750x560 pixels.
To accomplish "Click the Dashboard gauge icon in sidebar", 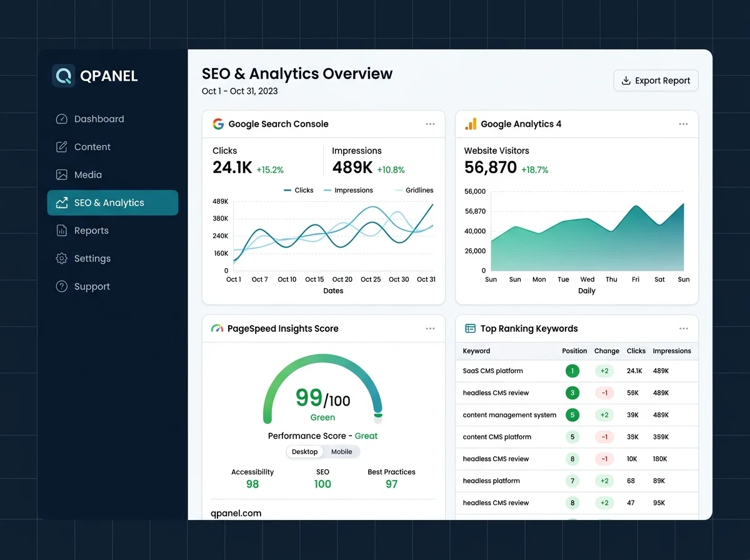I will [61, 119].
